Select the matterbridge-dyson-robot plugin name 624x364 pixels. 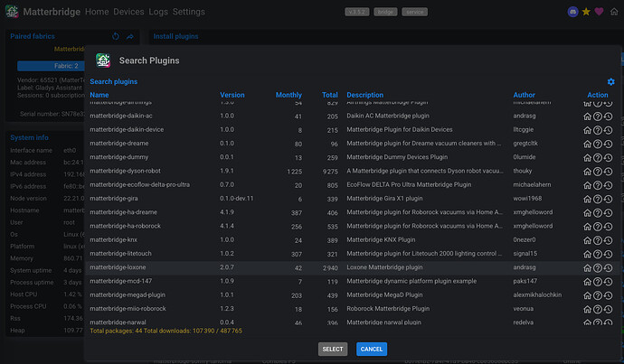125,171
